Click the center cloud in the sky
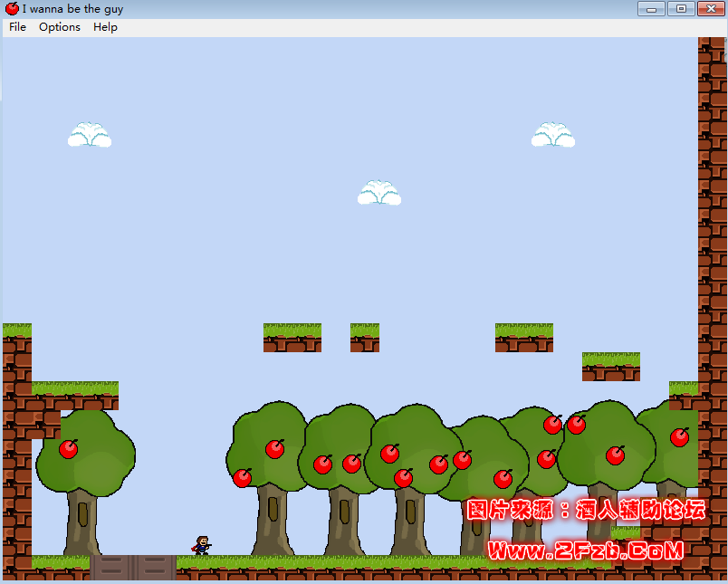The width and height of the screenshot is (728, 584). pyautogui.click(x=379, y=193)
